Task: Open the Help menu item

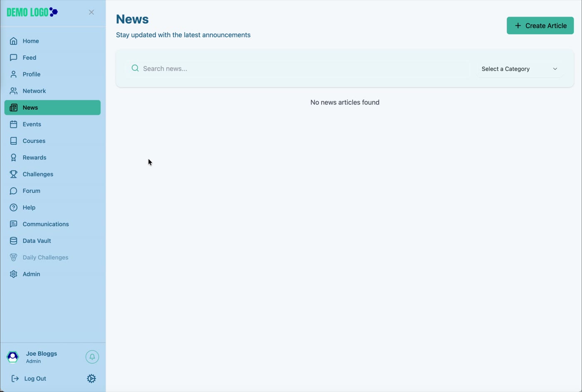Action: click(x=52, y=208)
